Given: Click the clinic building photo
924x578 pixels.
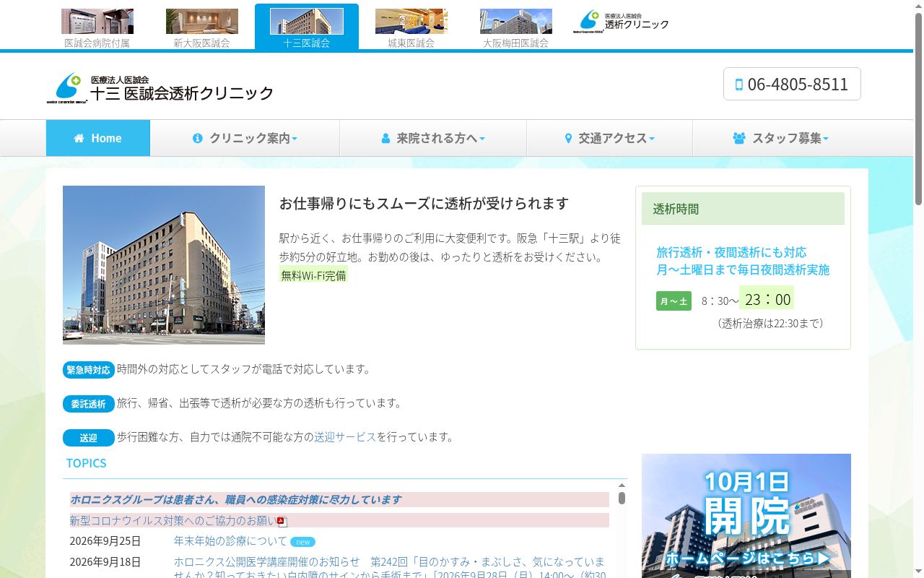Looking at the screenshot, I should point(164,265).
